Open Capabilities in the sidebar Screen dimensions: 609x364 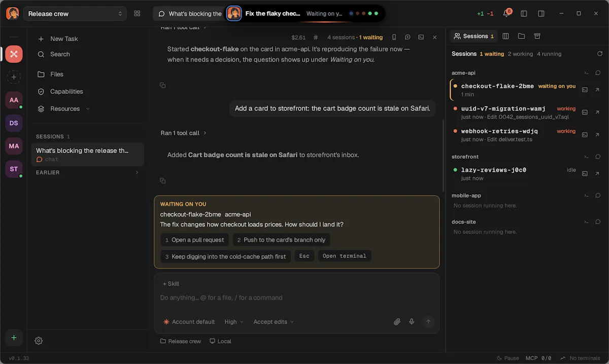pyautogui.click(x=66, y=91)
